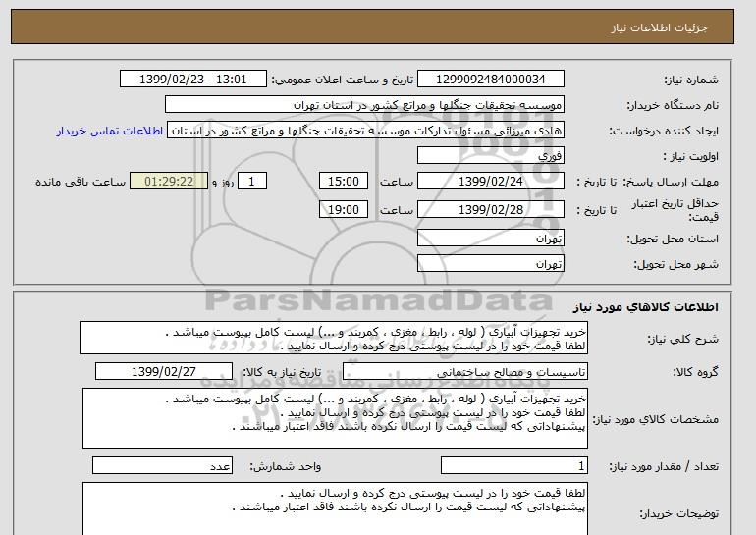
Task: Click the توضیحات خریدار label
Action: coord(678,514)
